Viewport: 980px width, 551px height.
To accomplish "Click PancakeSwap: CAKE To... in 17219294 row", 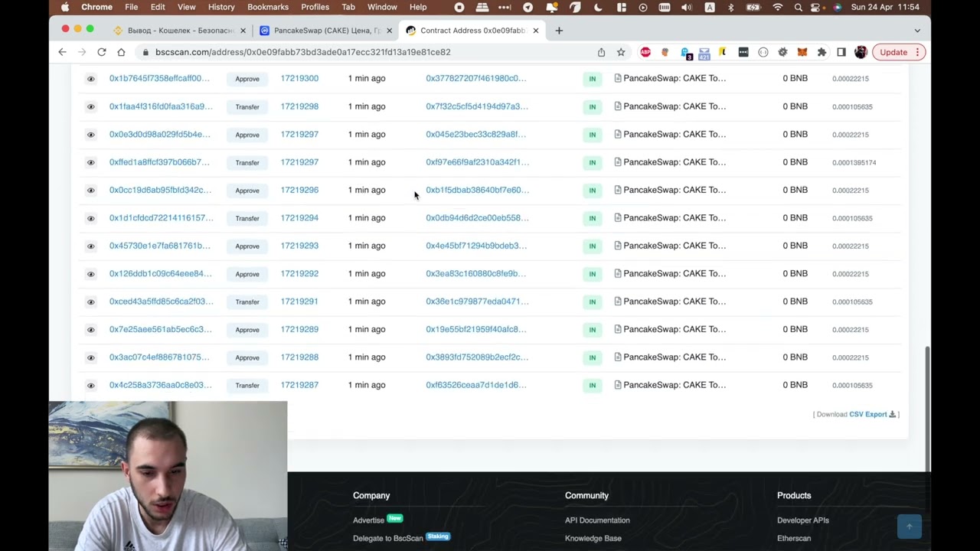I will point(675,218).
